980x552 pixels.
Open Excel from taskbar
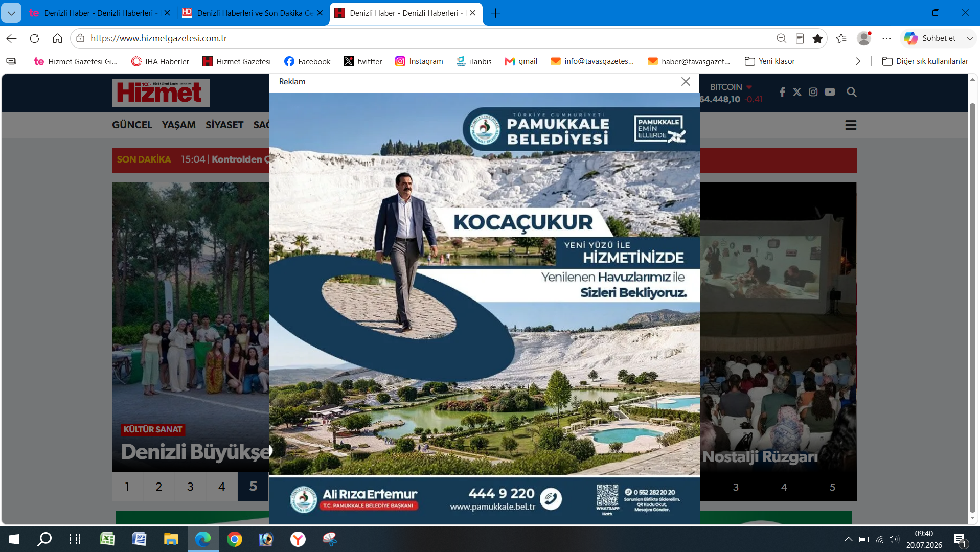(107, 539)
